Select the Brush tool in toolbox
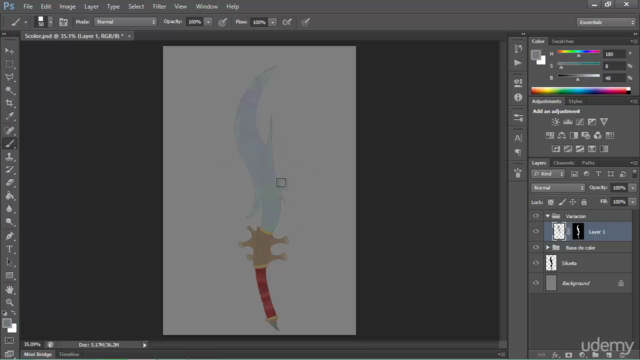 click(9, 144)
